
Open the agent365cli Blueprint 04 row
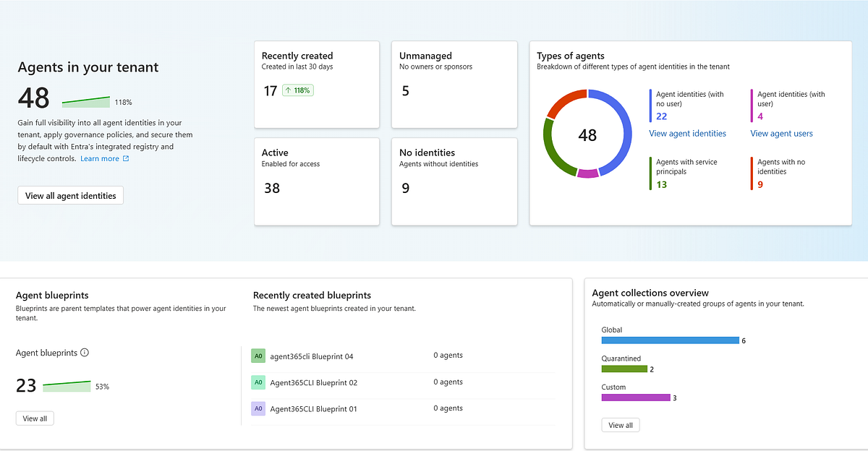403,356
